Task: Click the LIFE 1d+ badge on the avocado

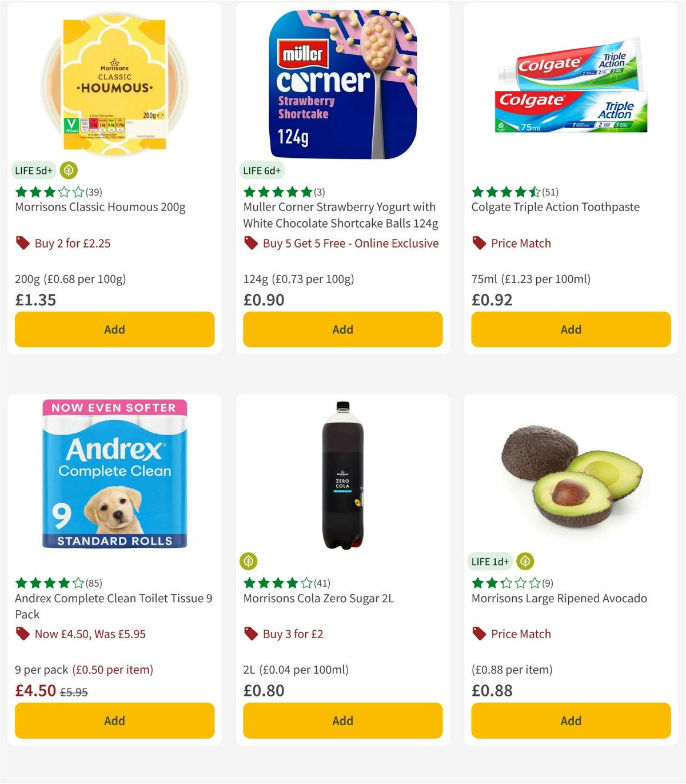Action: tap(489, 562)
